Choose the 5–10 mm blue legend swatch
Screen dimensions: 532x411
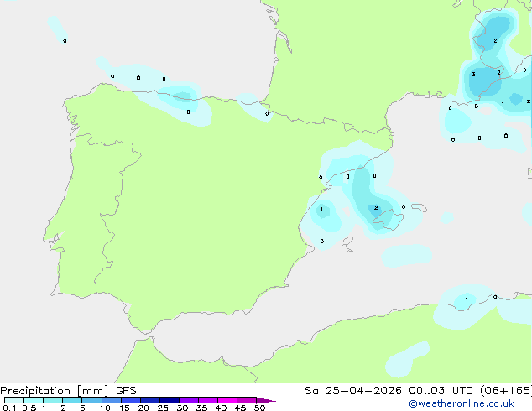[91, 400]
